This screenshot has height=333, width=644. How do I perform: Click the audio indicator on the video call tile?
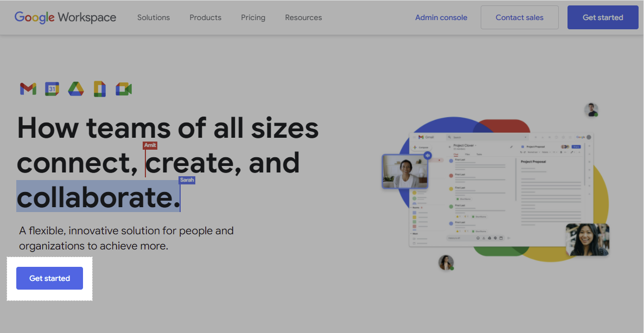click(x=428, y=156)
